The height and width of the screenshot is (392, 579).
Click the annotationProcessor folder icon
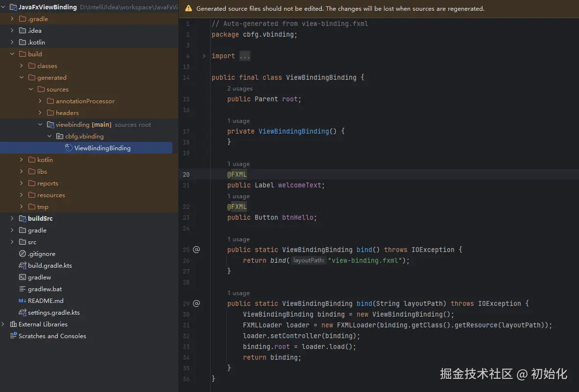coord(50,101)
